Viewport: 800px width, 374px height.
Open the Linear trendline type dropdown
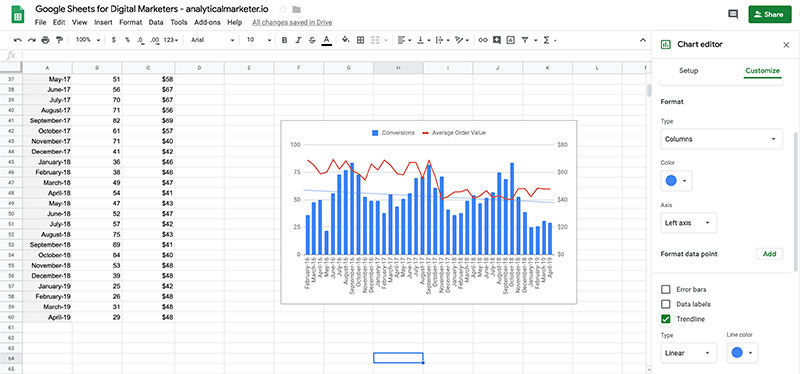pos(688,353)
